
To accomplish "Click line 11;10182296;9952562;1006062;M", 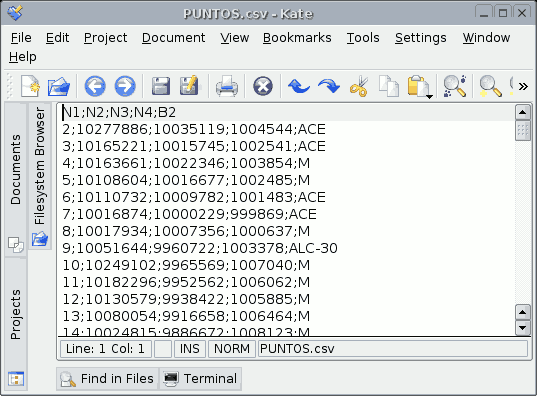I will [x=186, y=282].
